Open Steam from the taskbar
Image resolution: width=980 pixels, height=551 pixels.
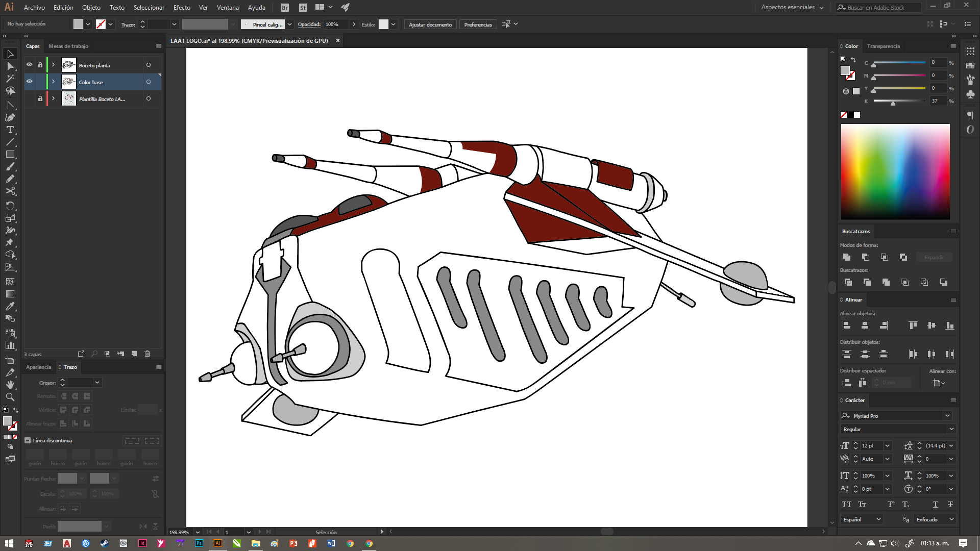[104, 543]
